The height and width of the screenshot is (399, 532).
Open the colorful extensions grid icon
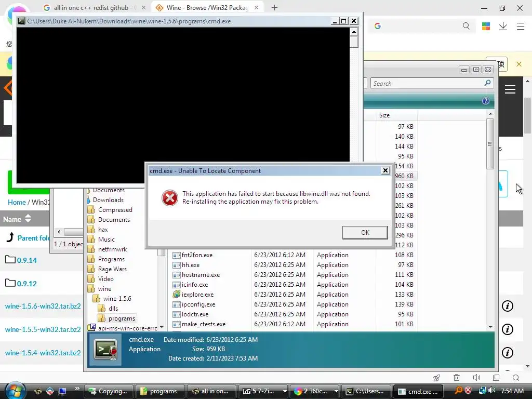pos(486,26)
